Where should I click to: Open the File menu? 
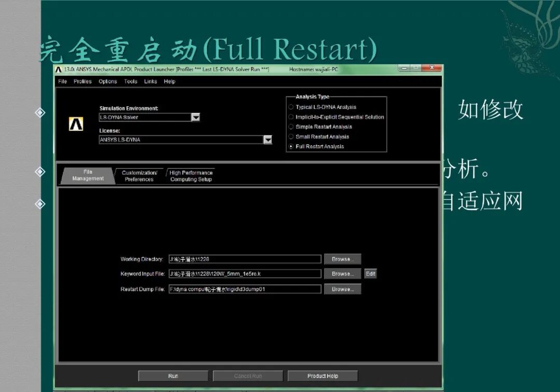pyautogui.click(x=63, y=81)
